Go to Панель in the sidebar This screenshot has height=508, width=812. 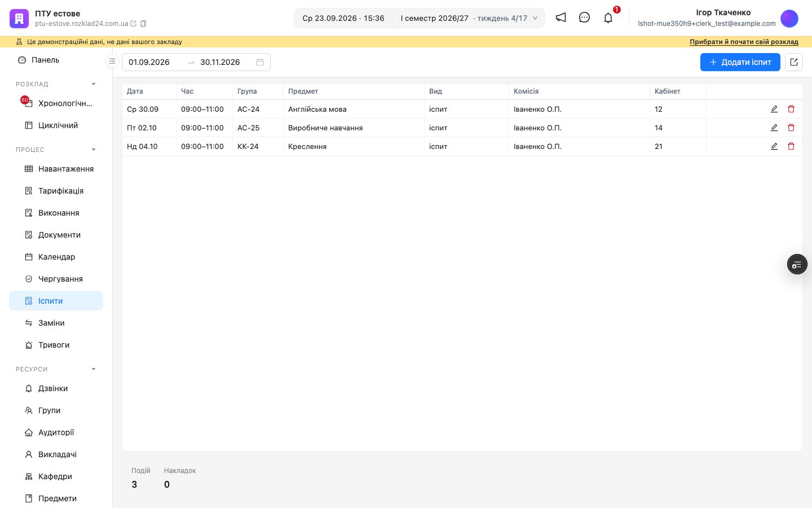coord(56,60)
